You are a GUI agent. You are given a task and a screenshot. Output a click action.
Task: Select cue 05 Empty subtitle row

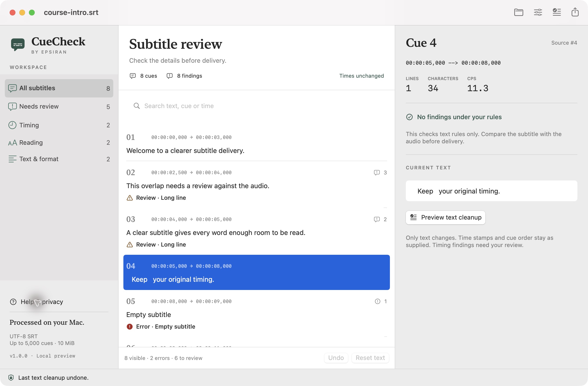tap(256, 314)
